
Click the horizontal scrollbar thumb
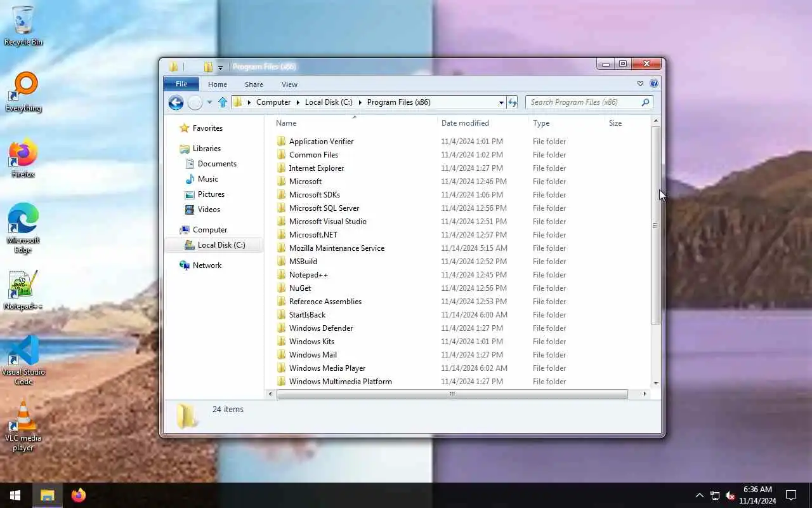coord(452,394)
